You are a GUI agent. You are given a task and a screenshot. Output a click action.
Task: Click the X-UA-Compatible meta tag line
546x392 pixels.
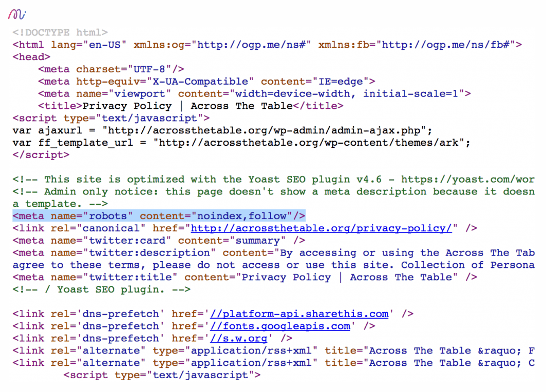[206, 81]
